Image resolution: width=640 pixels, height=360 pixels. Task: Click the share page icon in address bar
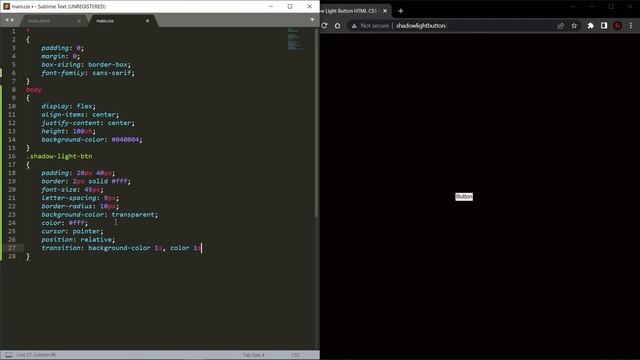[560, 26]
